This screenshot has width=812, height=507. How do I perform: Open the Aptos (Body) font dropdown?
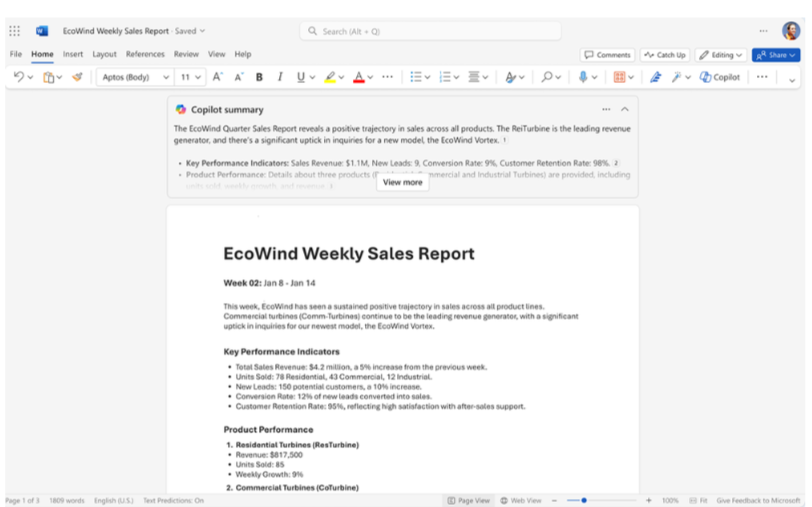point(134,77)
